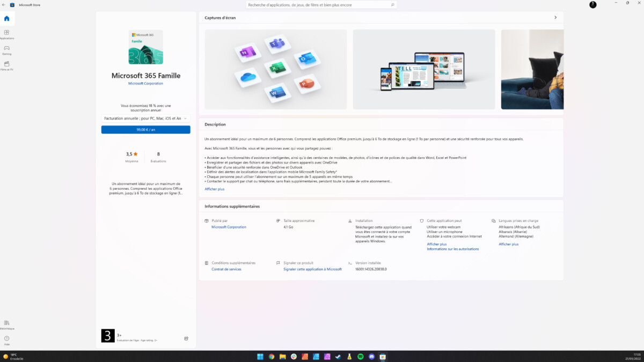
Task: Click Afficher plus under Langues prises en charge
Action: 509,244
